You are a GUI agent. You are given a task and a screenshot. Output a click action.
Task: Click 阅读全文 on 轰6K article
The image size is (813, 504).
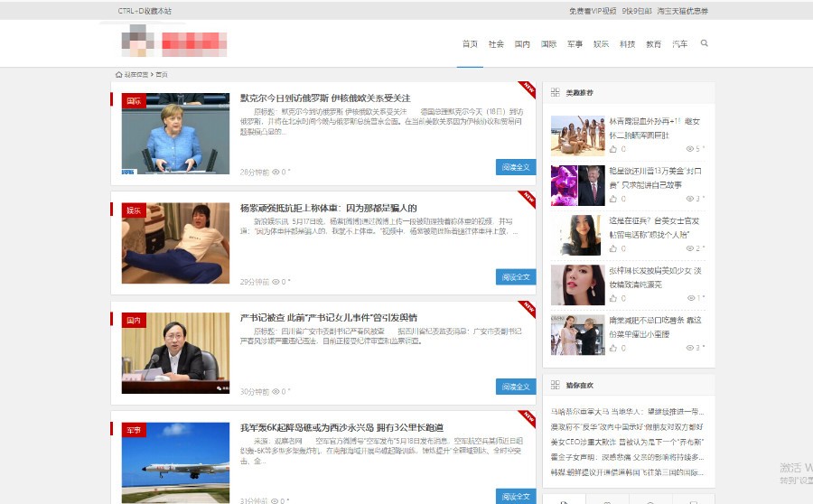click(x=516, y=496)
